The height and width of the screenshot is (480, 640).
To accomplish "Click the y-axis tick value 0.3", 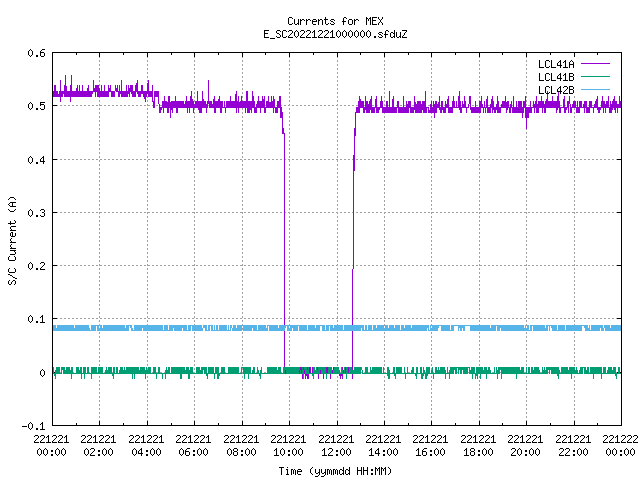I will pos(36,213).
